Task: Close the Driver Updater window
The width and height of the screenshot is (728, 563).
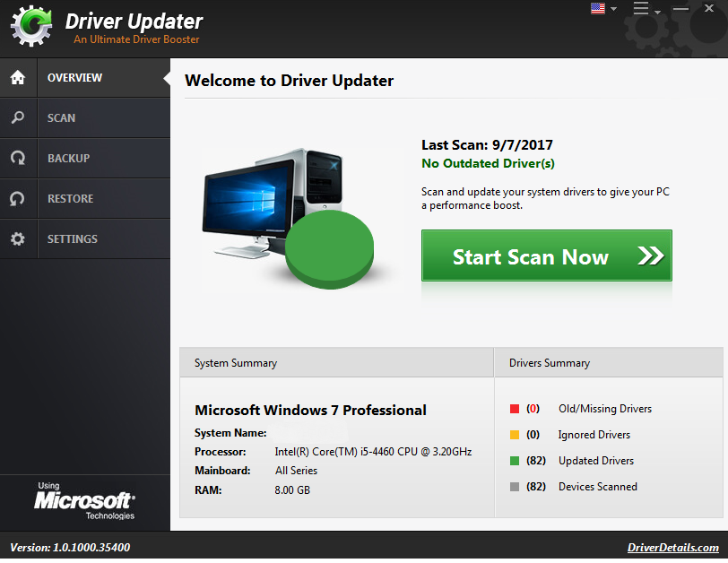Action: pyautogui.click(x=709, y=8)
